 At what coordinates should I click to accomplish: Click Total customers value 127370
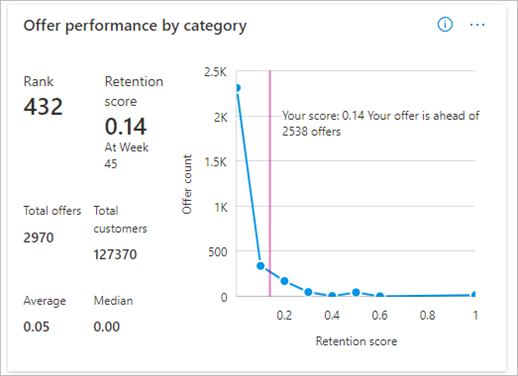(115, 254)
